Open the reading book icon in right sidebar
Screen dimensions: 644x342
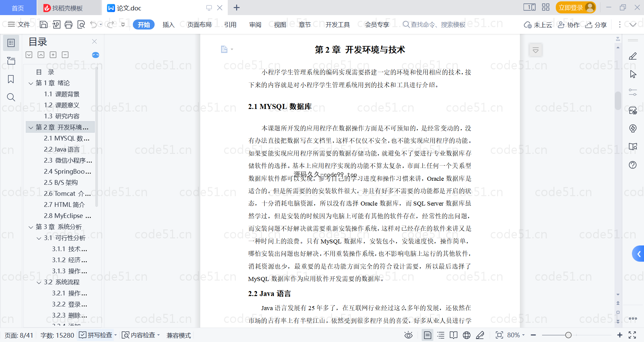coord(633,147)
